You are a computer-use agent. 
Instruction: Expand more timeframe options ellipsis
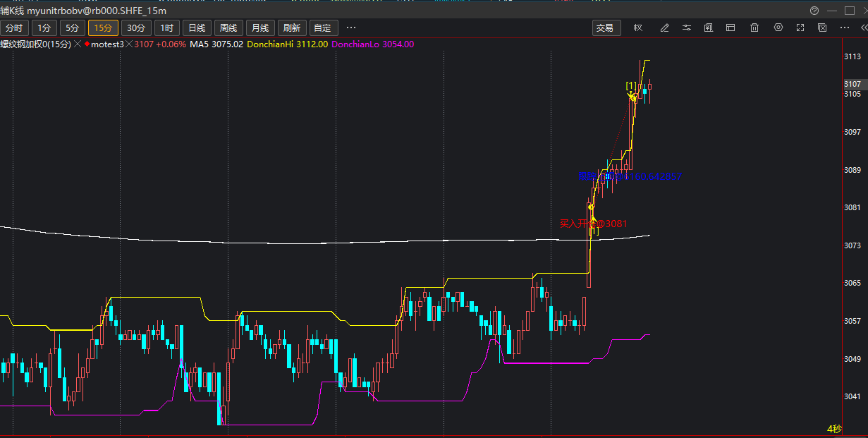351,28
